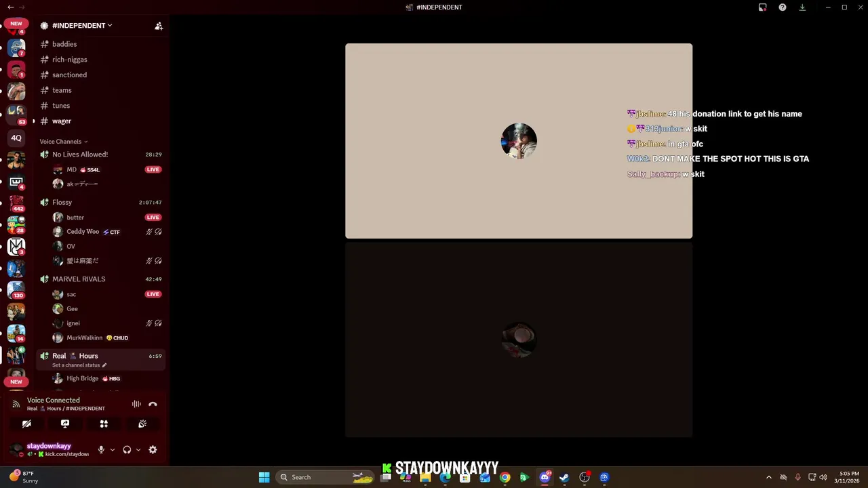Open Microsoft Edge from taskbar
Screen dimensions: 868x488
coord(446,477)
